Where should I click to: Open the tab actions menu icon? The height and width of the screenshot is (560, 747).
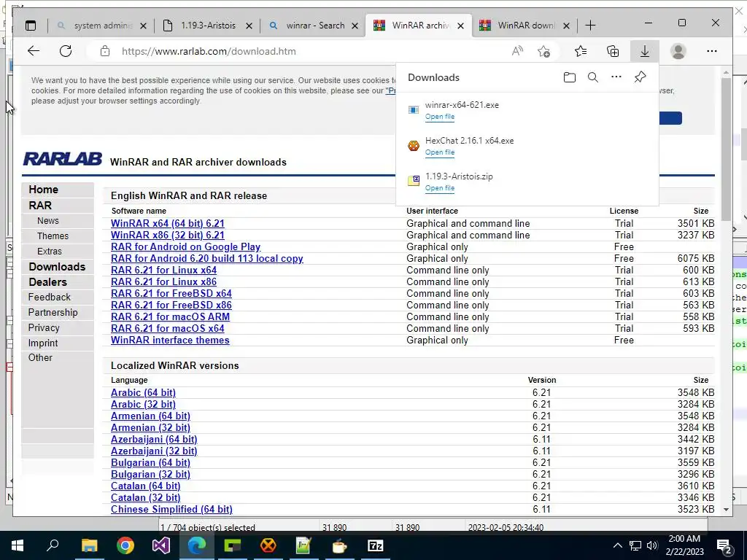coord(31,26)
